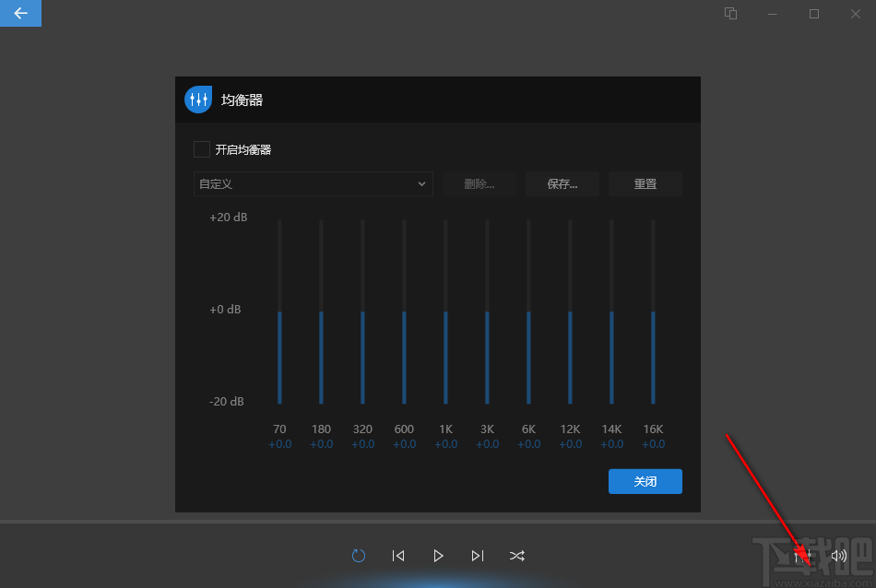This screenshot has width=876, height=588.
Task: Adjust the 3K band slider
Action: 487,312
